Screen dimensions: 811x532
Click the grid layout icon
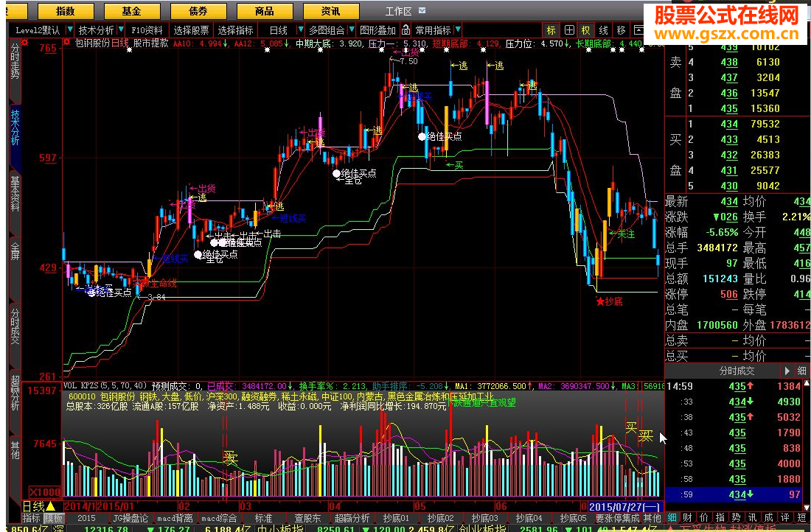coord(569,30)
